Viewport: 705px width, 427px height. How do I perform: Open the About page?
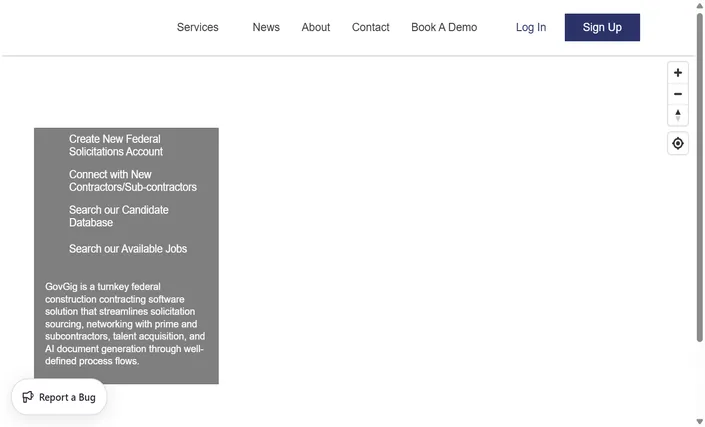[x=316, y=27]
